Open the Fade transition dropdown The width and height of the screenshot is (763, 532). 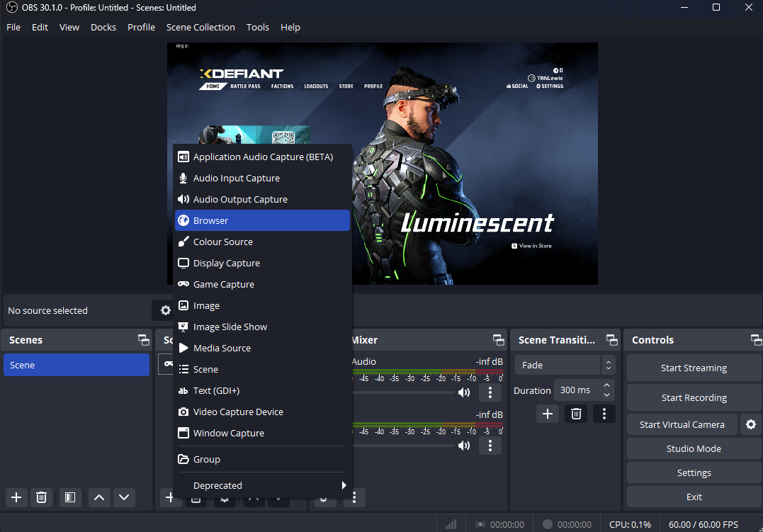(565, 365)
